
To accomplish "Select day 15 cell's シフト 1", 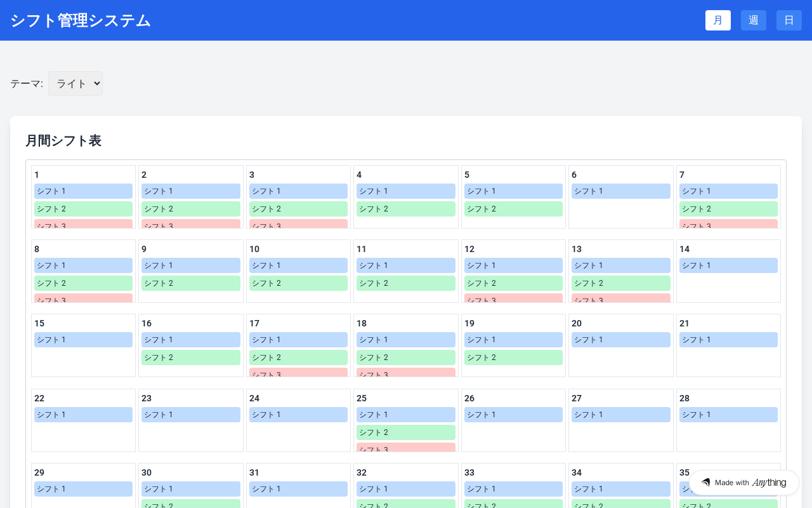I will pos(83,340).
